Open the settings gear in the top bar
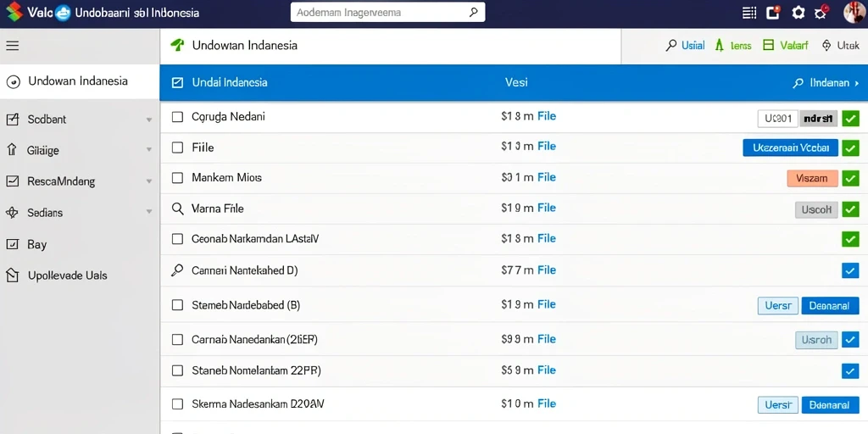 click(x=798, y=12)
